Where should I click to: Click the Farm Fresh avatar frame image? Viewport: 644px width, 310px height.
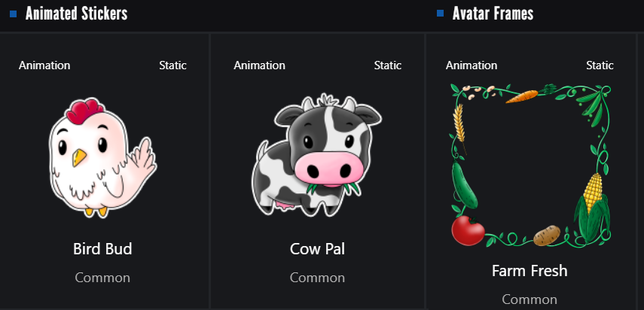[530, 166]
